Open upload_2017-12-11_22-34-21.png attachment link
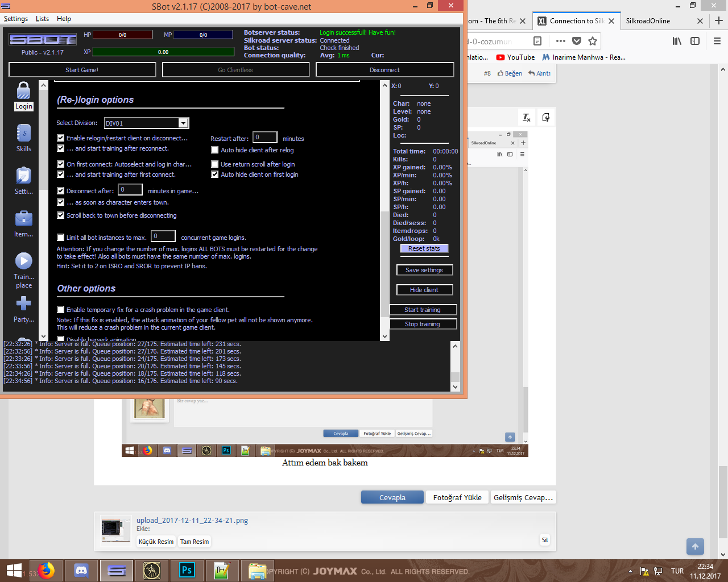This screenshot has height=582, width=728. [192, 520]
